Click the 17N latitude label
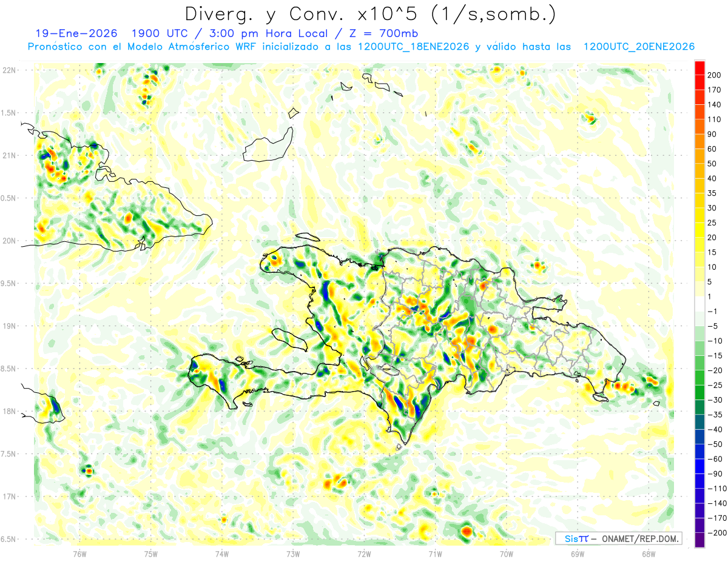This screenshot has width=728, height=562. 9,497
